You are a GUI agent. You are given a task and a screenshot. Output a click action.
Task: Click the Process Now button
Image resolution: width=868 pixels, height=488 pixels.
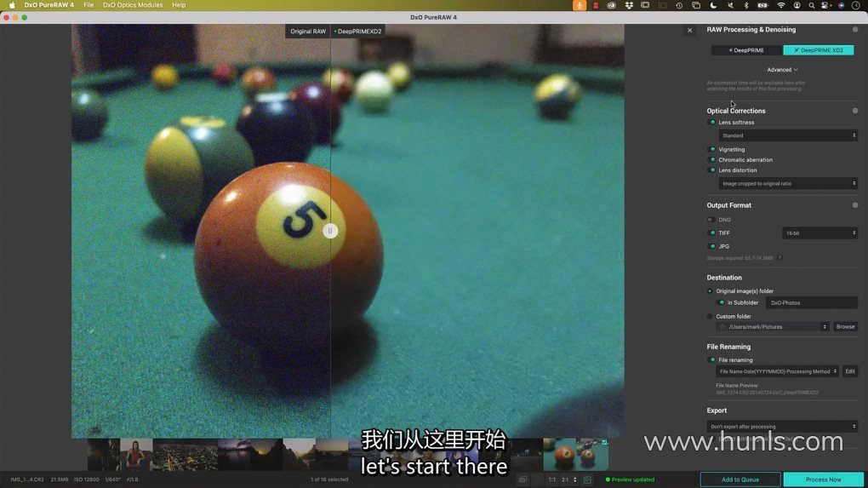(823, 479)
